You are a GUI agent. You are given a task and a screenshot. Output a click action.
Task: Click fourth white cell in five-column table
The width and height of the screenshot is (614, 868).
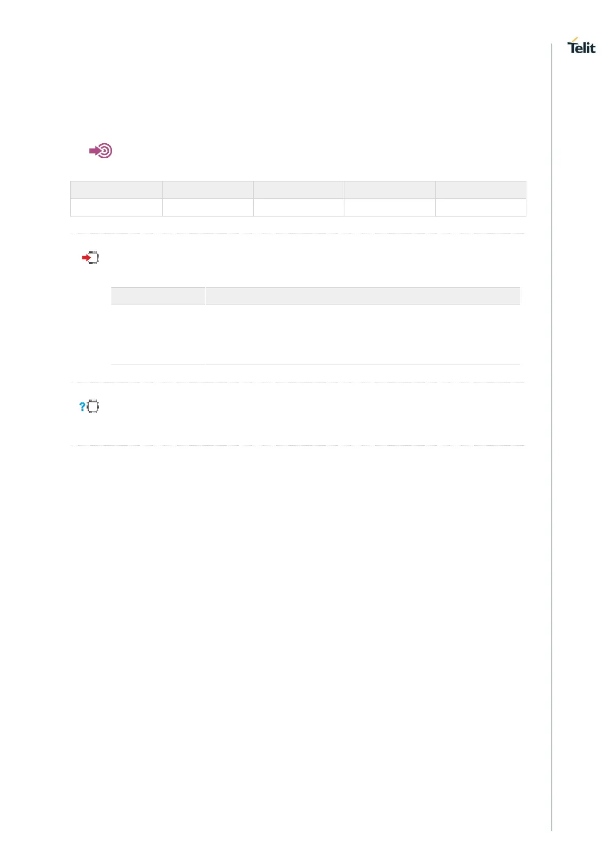tap(389, 207)
